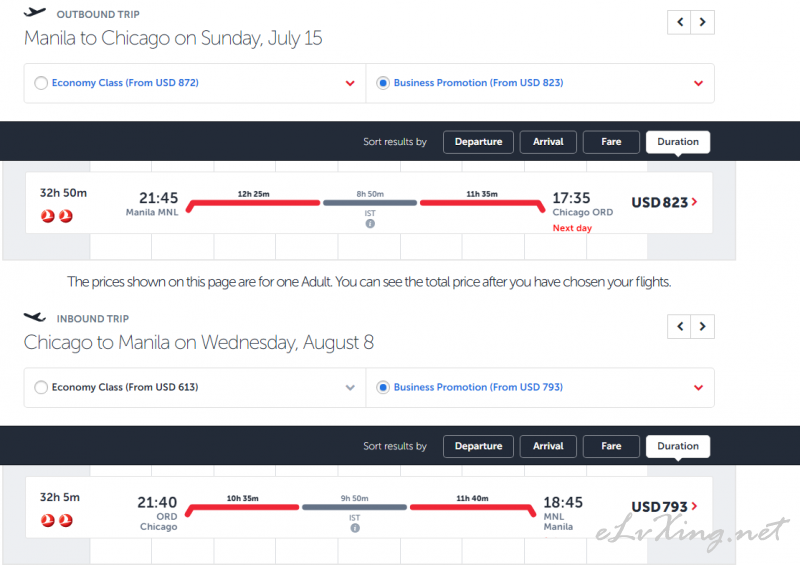Open IST layover info icon on outbound flight

(370, 224)
